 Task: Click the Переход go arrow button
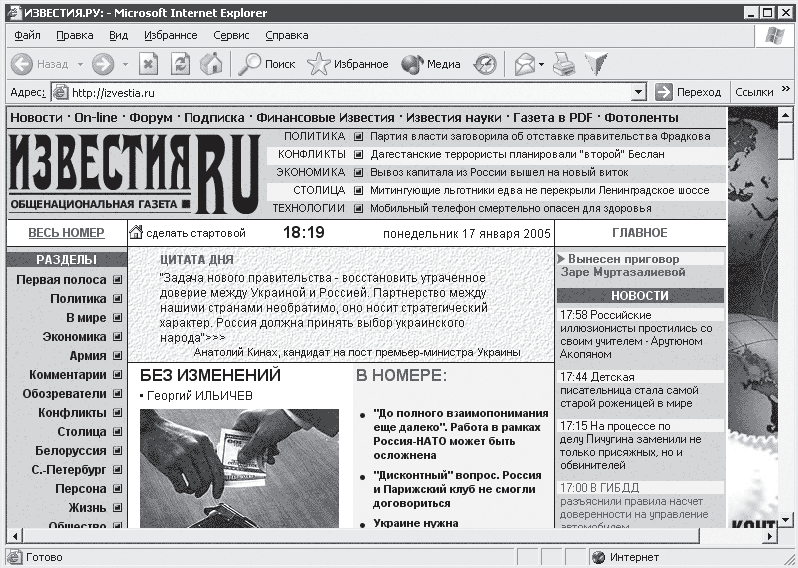point(664,92)
